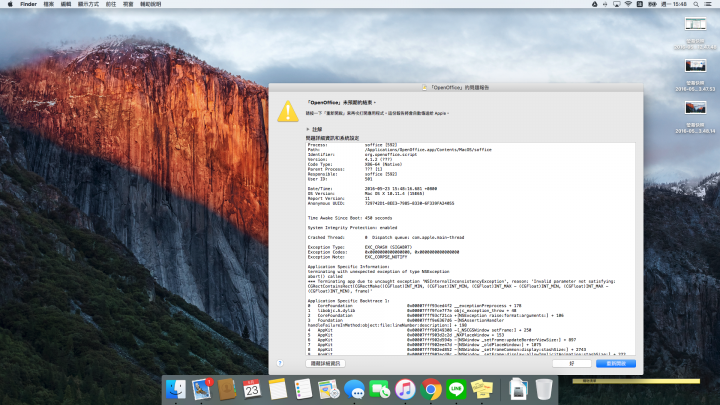Click 'Application Specific Backtrace 1:' line
The height and width of the screenshot is (405, 720).
click(x=349, y=301)
